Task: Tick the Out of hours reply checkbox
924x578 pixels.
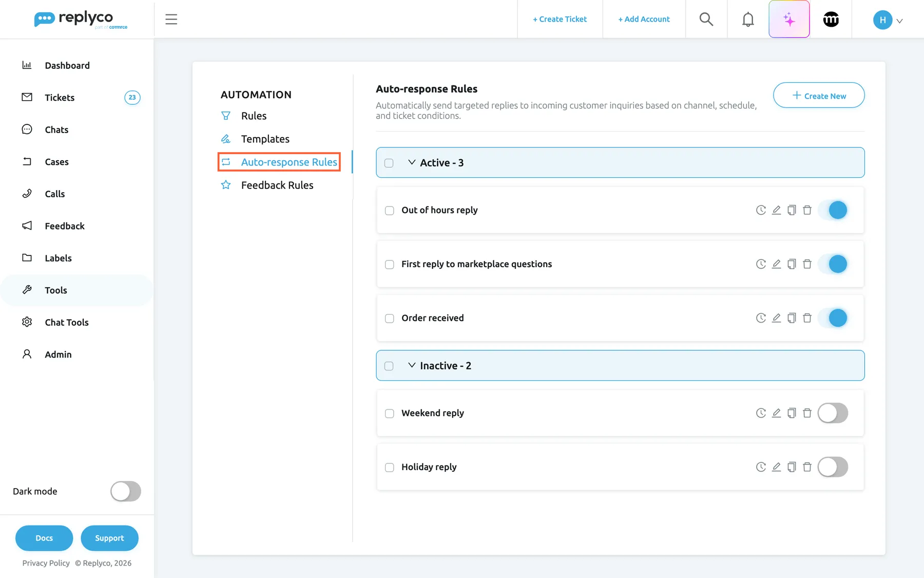Action: [390, 211]
